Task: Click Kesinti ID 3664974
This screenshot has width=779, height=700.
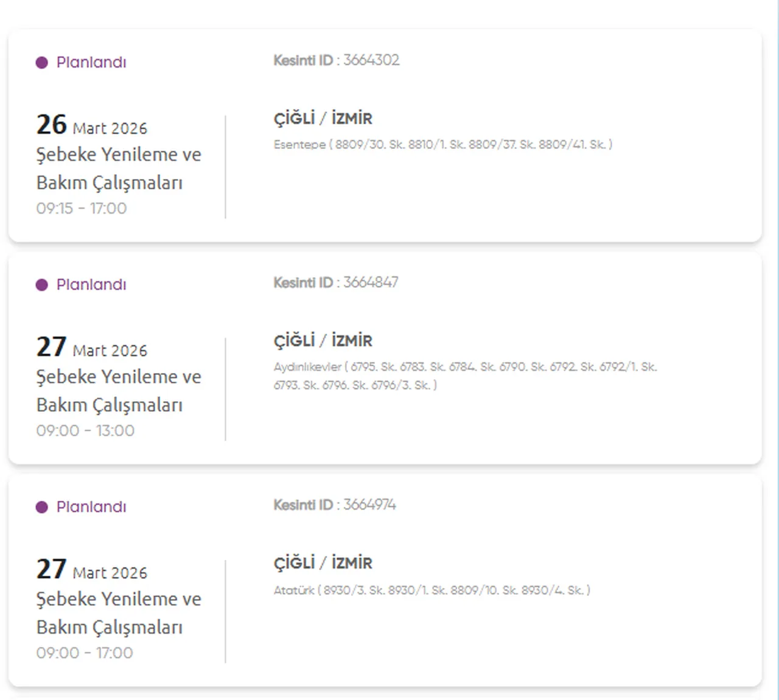Action: click(335, 505)
